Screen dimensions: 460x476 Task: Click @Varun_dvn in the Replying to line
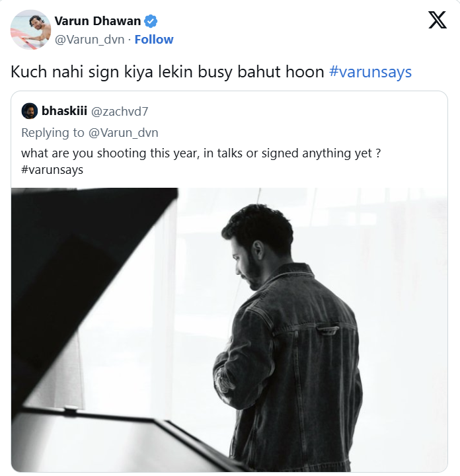click(123, 133)
